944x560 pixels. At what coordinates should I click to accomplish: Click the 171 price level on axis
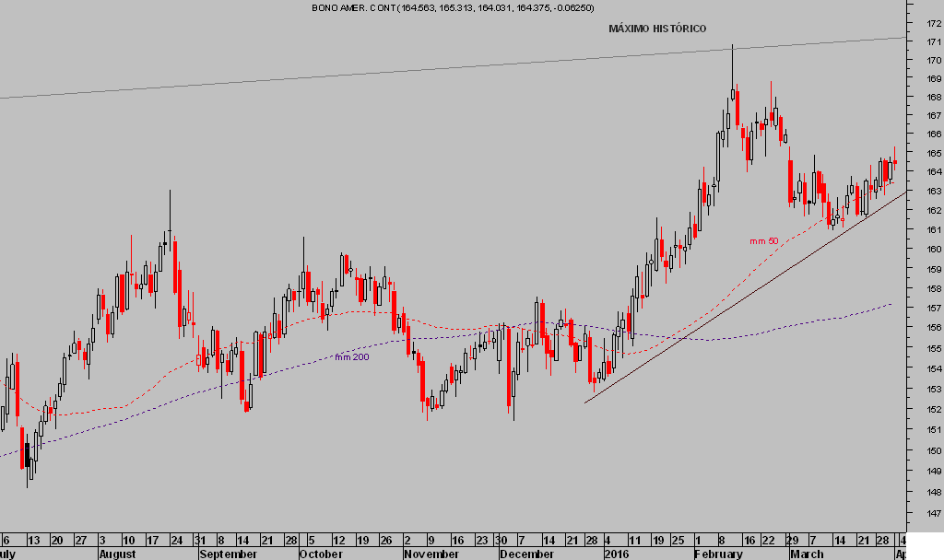933,42
